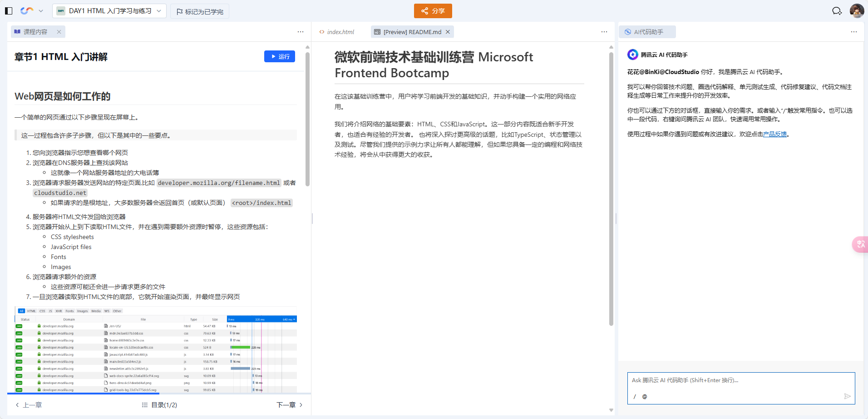
Task: Go to the next chapter 下一章
Action: [290, 405]
